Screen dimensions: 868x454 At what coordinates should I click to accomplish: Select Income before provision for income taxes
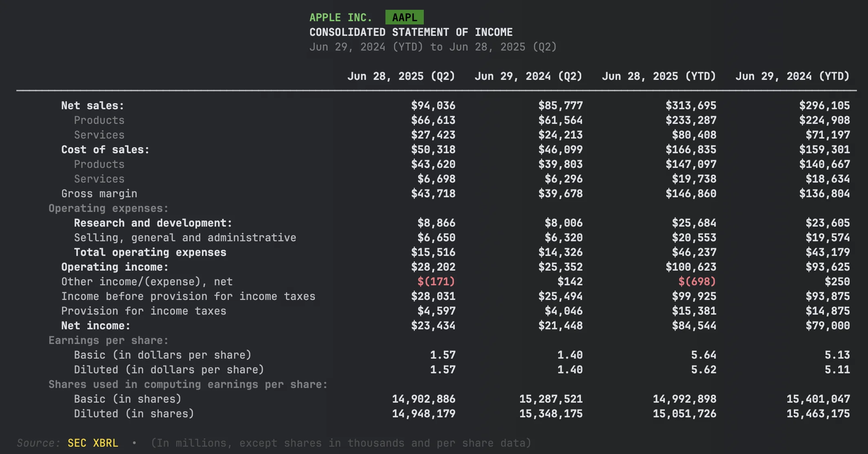[188, 296]
